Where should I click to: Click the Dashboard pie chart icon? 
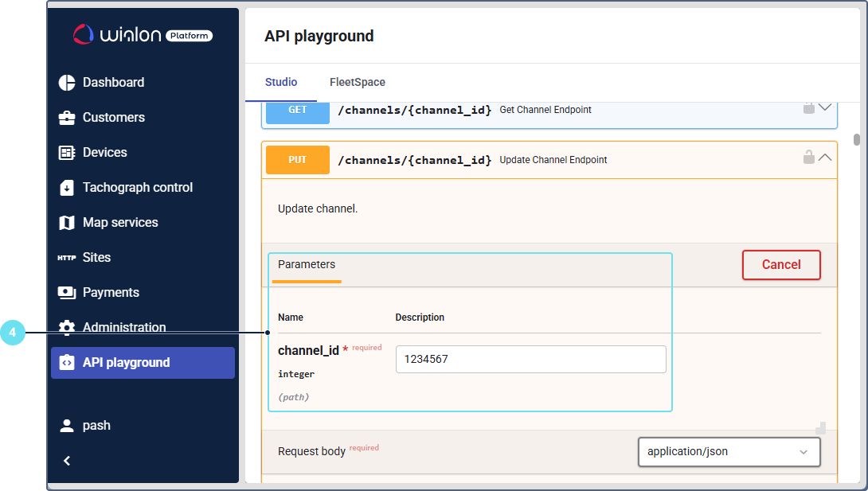pyautogui.click(x=67, y=83)
